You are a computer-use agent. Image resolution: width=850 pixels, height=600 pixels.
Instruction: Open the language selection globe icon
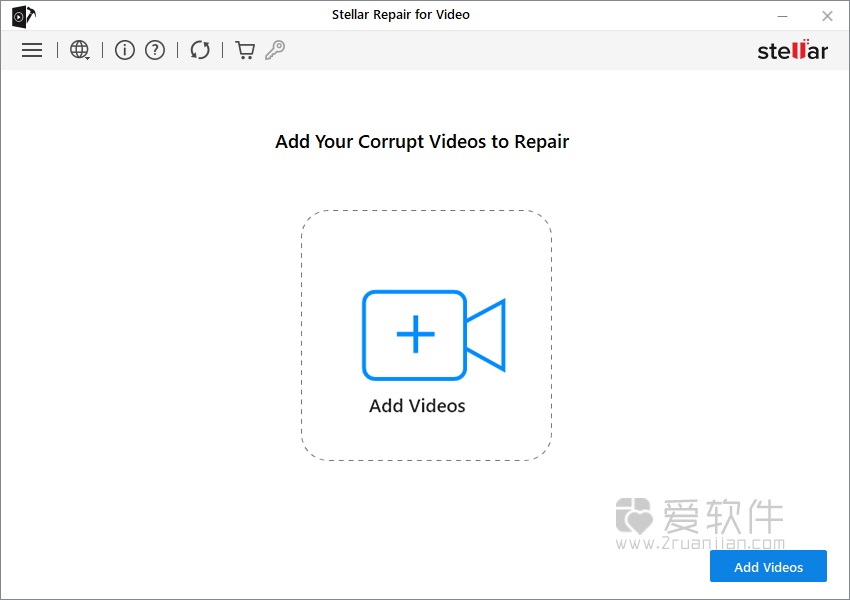(79, 50)
